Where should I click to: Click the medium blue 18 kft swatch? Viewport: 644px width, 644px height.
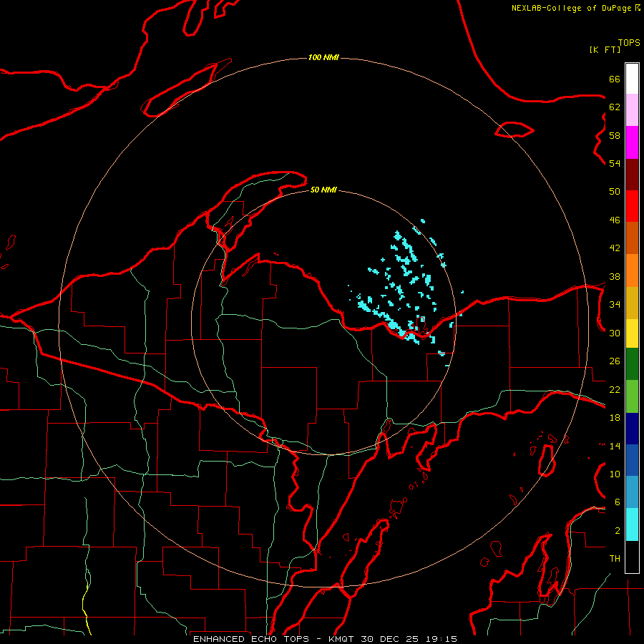tap(632, 460)
